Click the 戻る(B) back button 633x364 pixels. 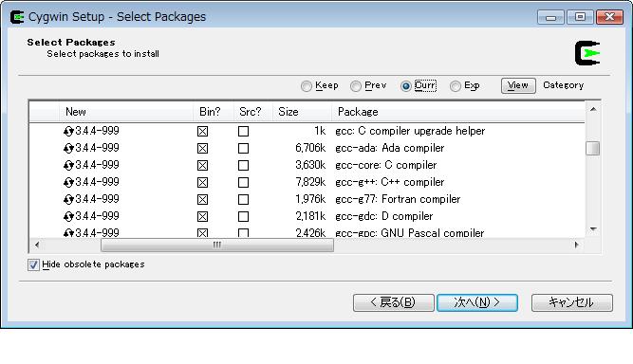[x=394, y=302]
